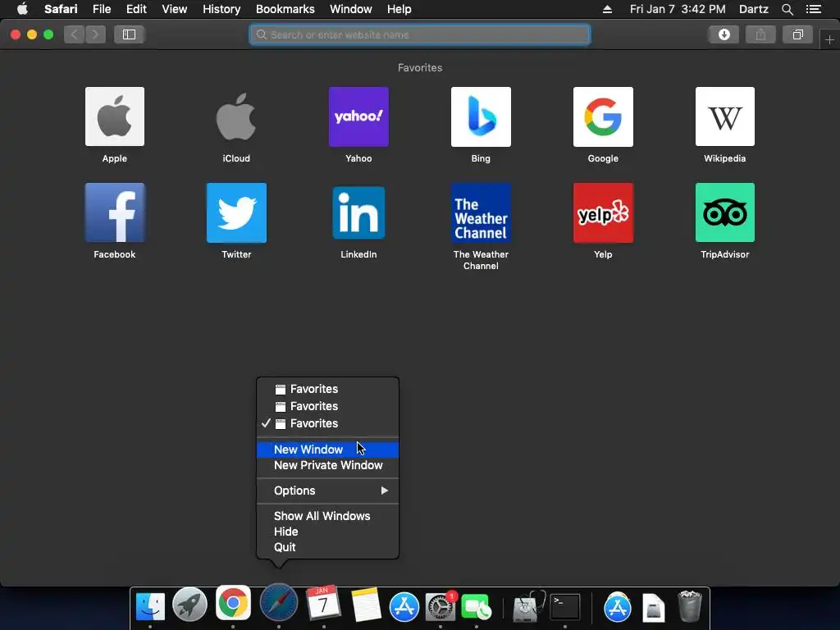The width and height of the screenshot is (840, 630).
Task: Open the Edit menu
Action: 136,9
